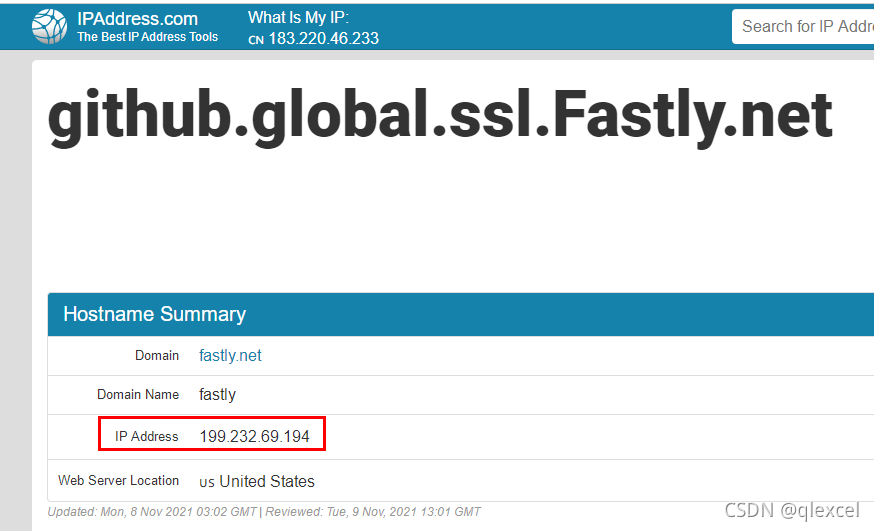
Task: Select the 183.220.46.233 IP address in header
Action: (323, 38)
